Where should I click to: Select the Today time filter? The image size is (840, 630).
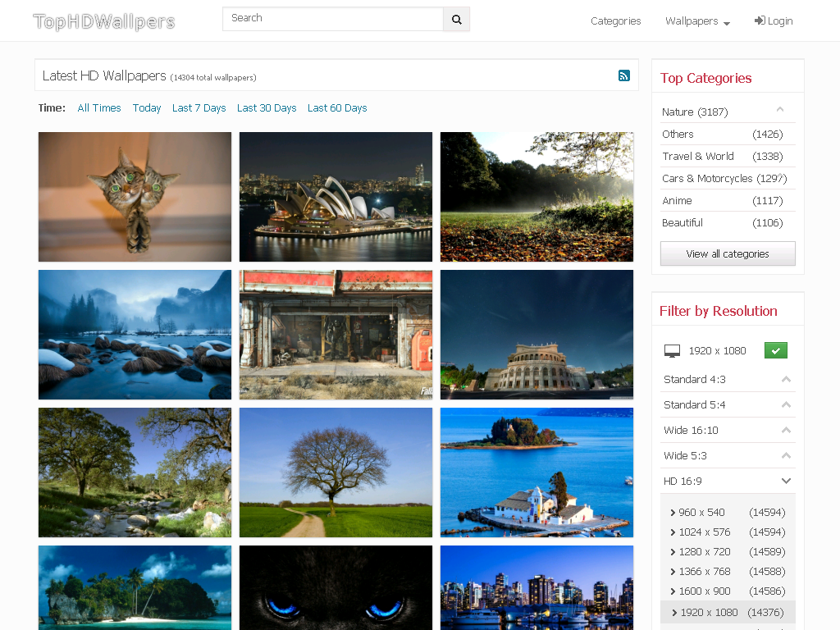click(x=147, y=108)
